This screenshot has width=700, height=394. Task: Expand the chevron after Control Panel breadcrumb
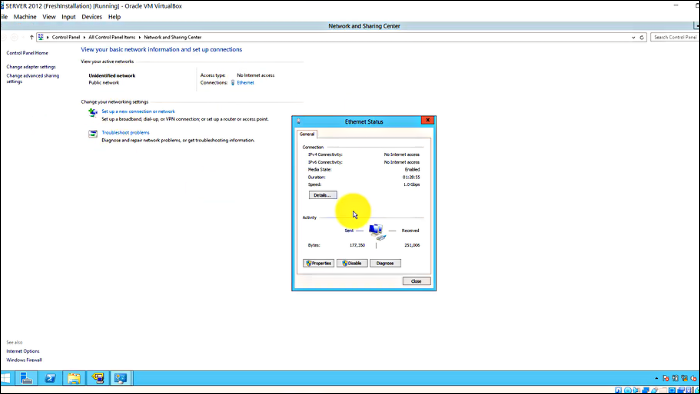(84, 37)
